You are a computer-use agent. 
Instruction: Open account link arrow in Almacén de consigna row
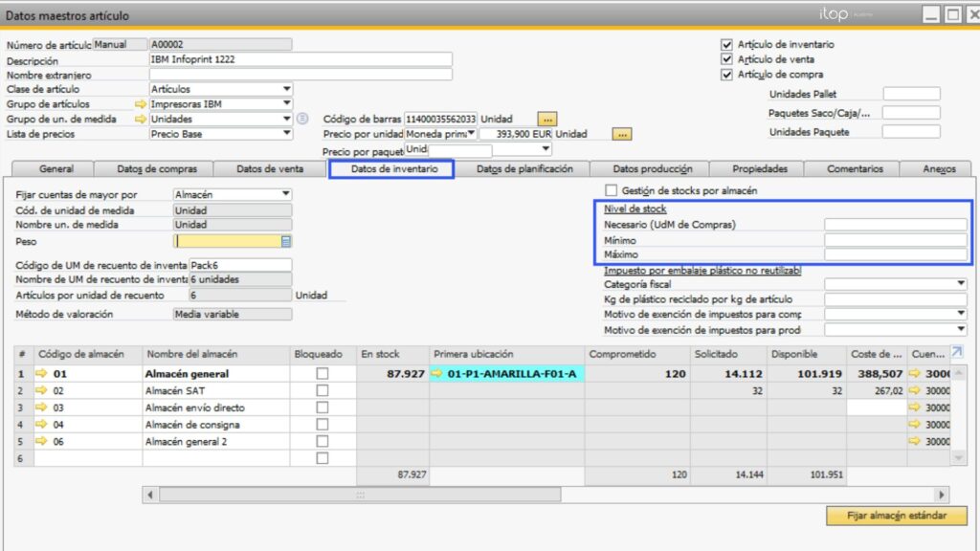tap(915, 424)
